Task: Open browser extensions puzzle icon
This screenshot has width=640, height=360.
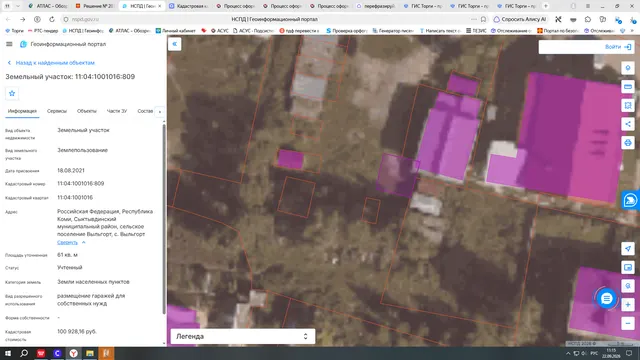Action: tap(588, 19)
